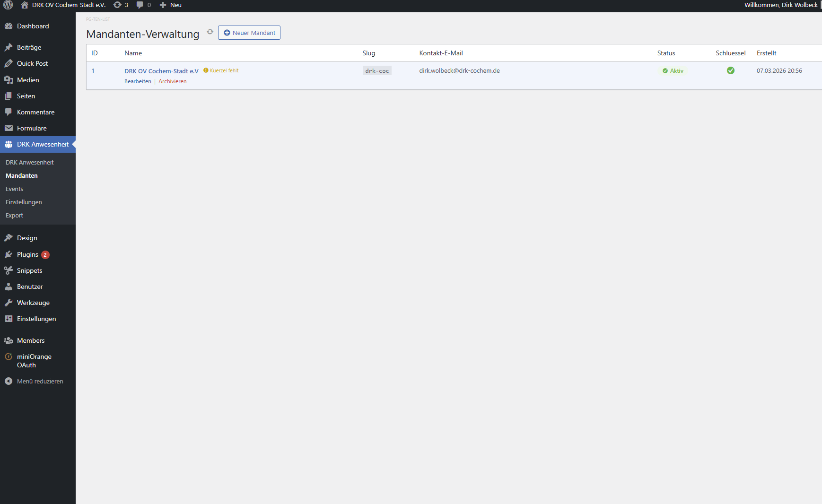Click the Medien media icon
822x504 pixels.
(9, 80)
